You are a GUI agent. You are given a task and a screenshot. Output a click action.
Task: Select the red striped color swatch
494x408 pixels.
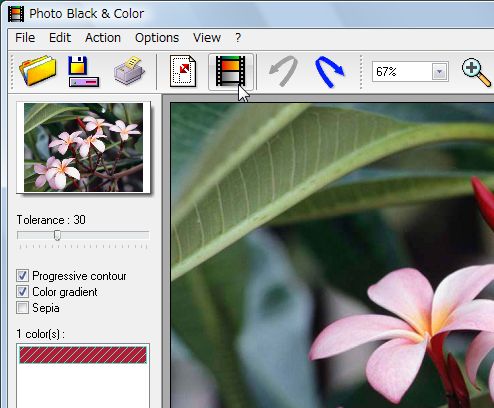click(x=83, y=355)
